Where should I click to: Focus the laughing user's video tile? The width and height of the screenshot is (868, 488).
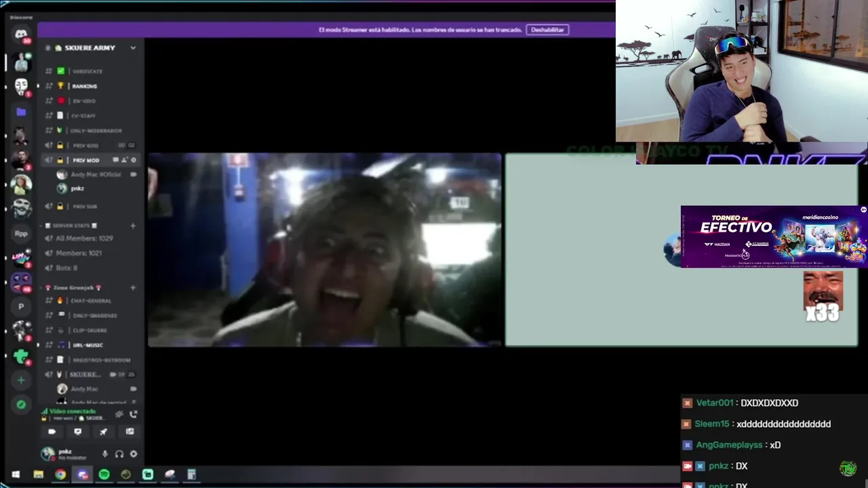[325, 249]
